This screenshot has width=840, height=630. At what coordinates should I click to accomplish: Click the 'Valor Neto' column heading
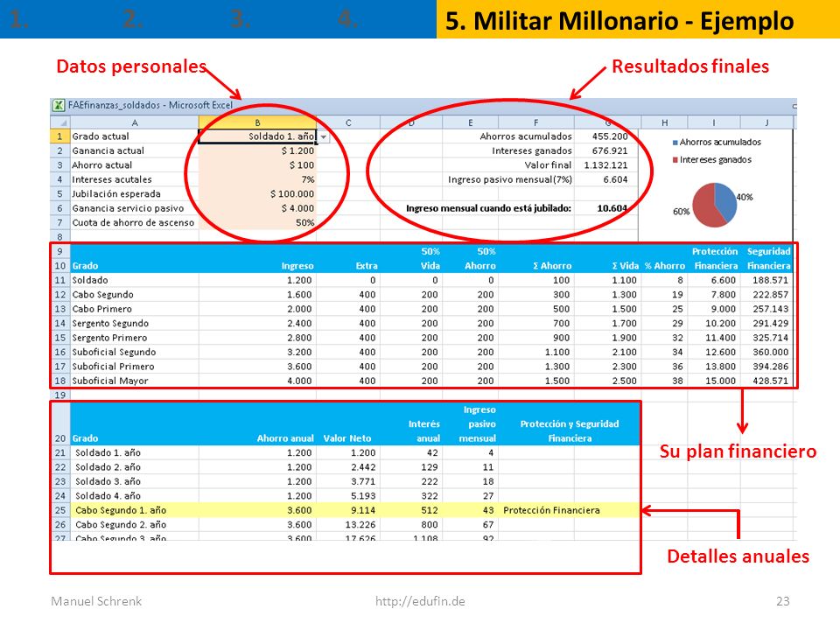pyautogui.click(x=347, y=438)
